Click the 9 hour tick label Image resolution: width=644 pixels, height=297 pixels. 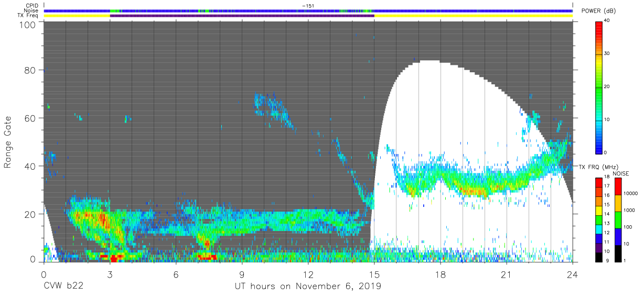[242, 274]
